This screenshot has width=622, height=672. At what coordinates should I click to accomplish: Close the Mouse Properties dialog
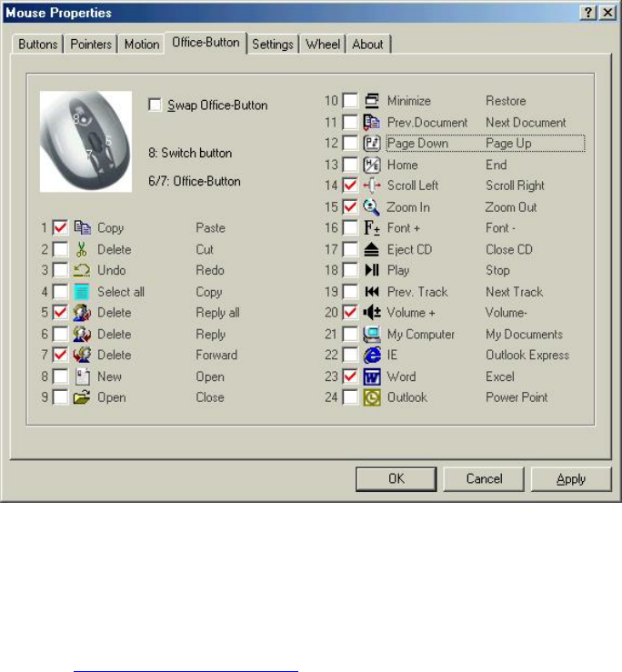pyautogui.click(x=607, y=13)
